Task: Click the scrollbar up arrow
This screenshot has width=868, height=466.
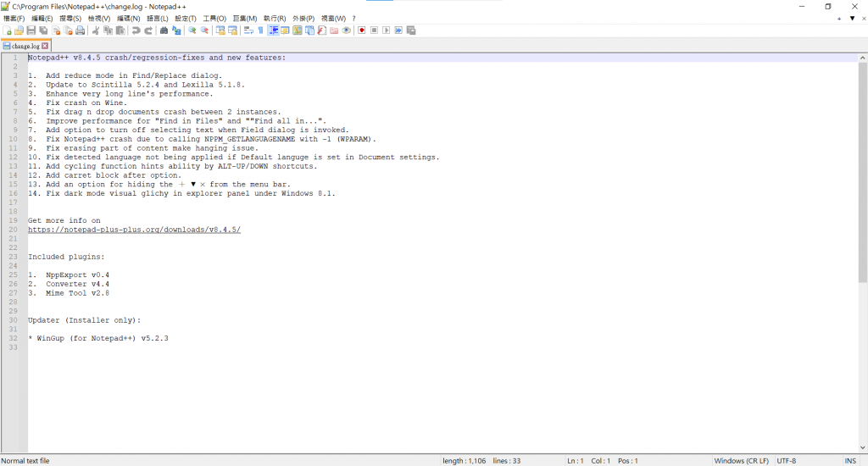Action: point(863,58)
